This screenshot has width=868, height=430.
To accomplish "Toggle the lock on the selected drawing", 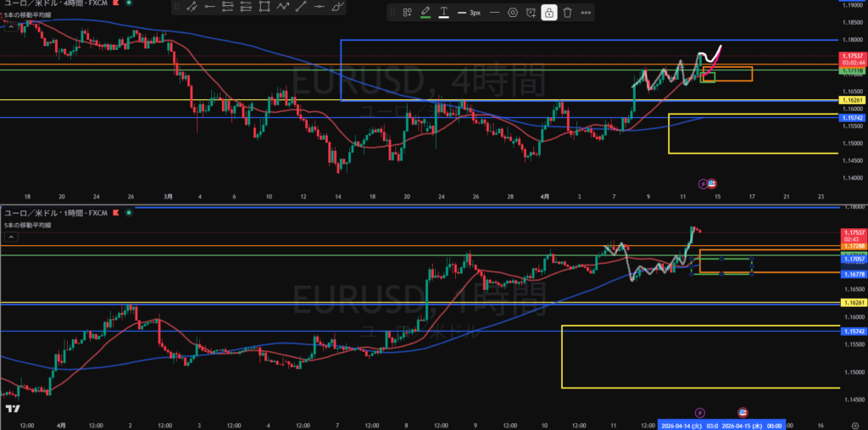I will [549, 13].
